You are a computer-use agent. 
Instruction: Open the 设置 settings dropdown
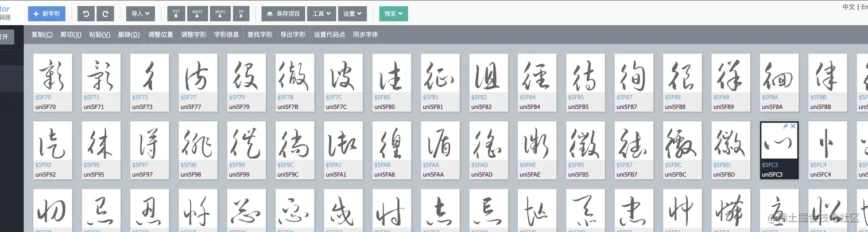353,13
